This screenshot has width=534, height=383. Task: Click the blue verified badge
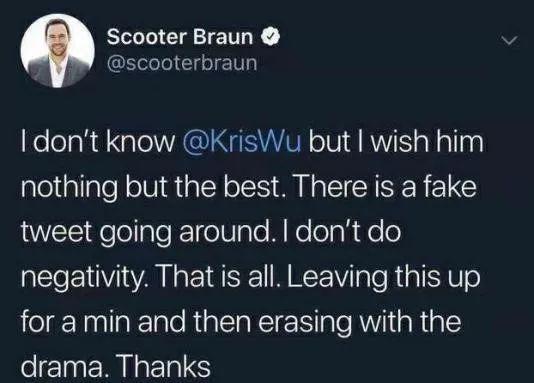[x=270, y=36]
